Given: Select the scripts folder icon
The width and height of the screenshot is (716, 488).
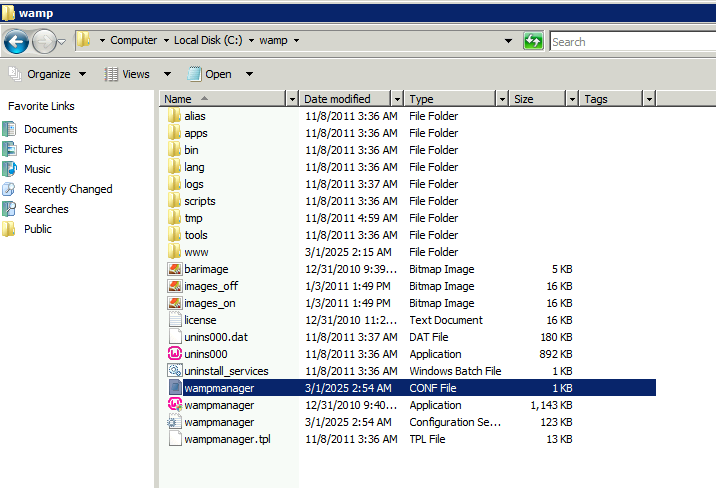Looking at the screenshot, I should pyautogui.click(x=174, y=200).
